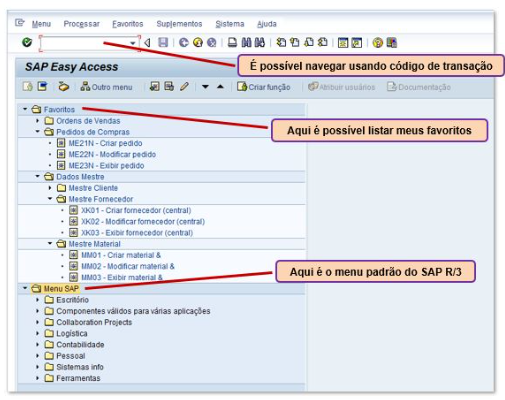Viewport: 505px width, 400px height.
Task: Open the SAP Business Workplace icon
Action: click(63, 87)
